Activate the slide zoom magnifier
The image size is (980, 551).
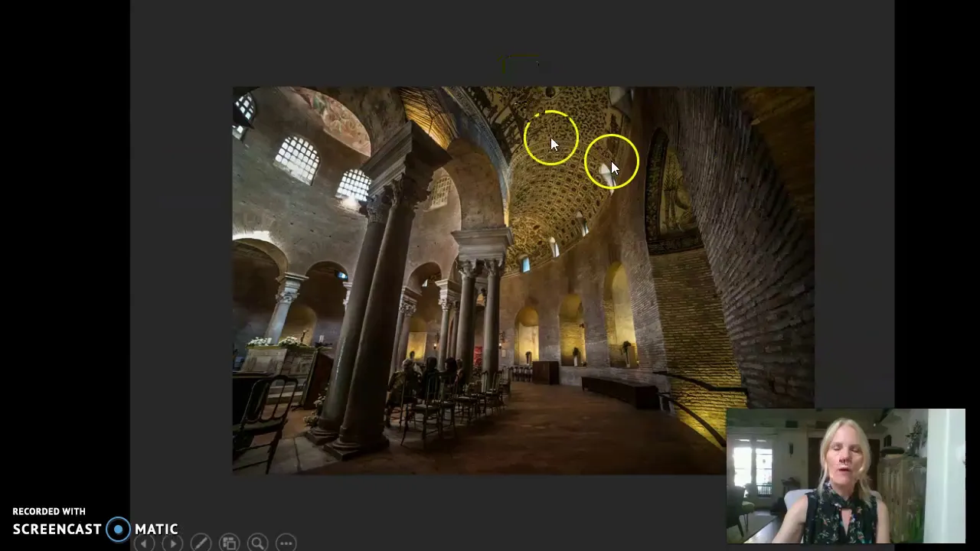click(x=257, y=543)
